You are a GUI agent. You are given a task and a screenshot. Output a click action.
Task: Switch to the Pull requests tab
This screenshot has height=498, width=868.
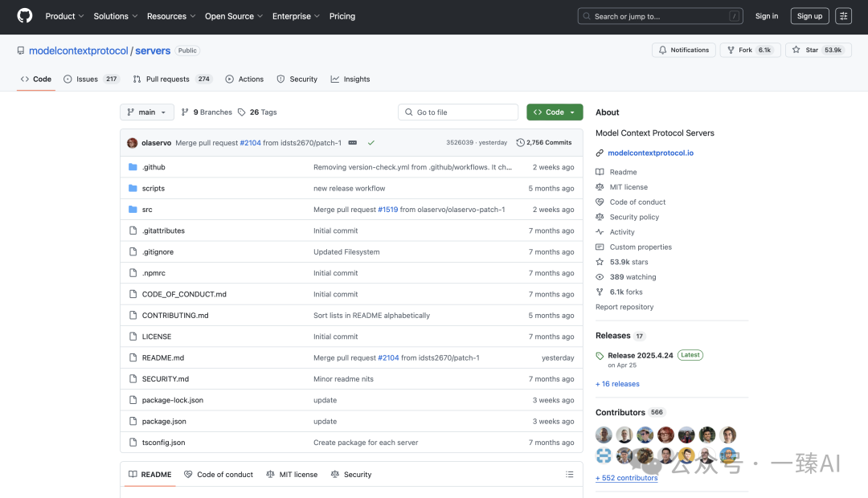tap(172, 80)
